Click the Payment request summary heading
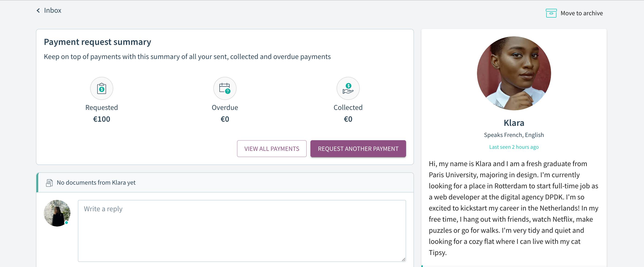This screenshot has width=644, height=267. tap(98, 42)
